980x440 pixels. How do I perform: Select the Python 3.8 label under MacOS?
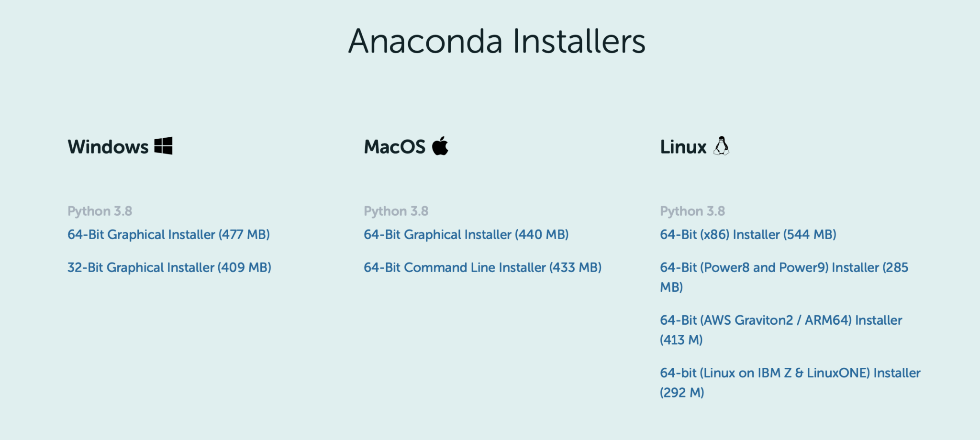tap(396, 211)
